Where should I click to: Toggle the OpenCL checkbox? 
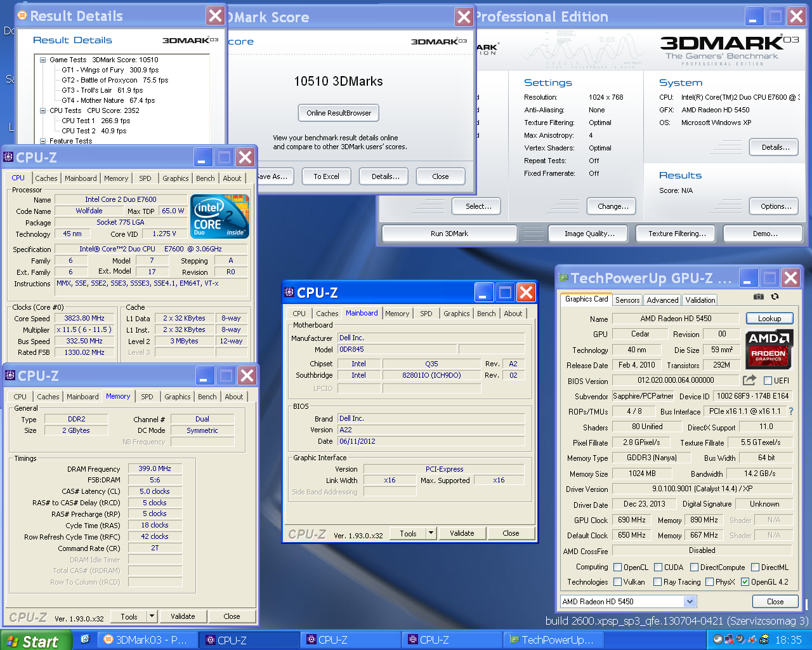(618, 567)
